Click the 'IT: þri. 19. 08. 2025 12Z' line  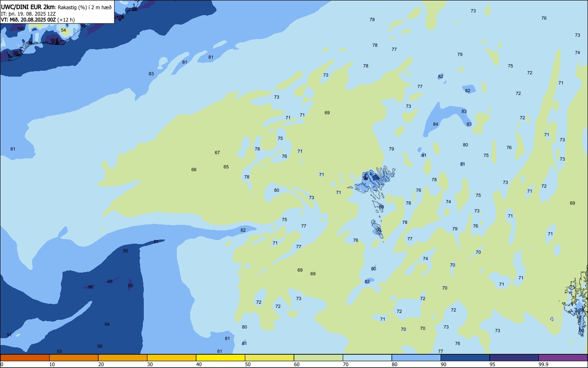click(x=28, y=14)
